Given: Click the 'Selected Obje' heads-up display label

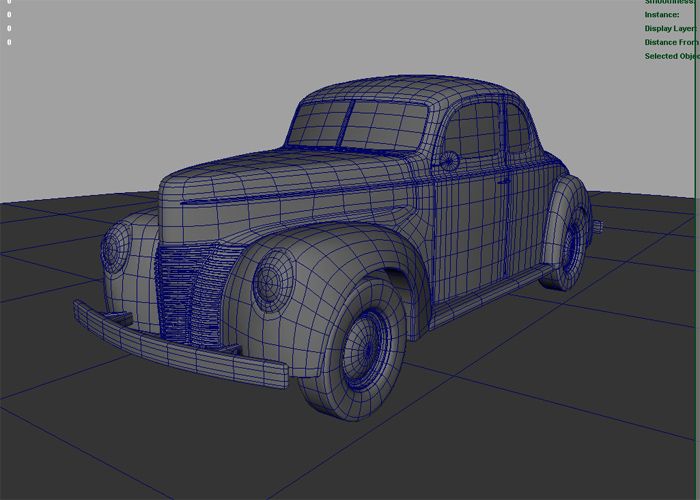Looking at the screenshot, I should (x=672, y=56).
